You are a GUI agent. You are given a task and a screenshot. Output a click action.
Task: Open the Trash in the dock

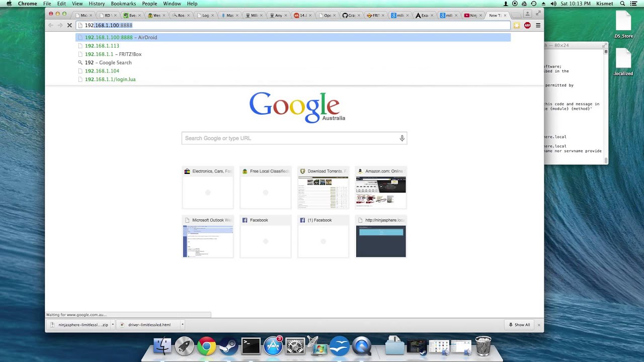pyautogui.click(x=483, y=346)
